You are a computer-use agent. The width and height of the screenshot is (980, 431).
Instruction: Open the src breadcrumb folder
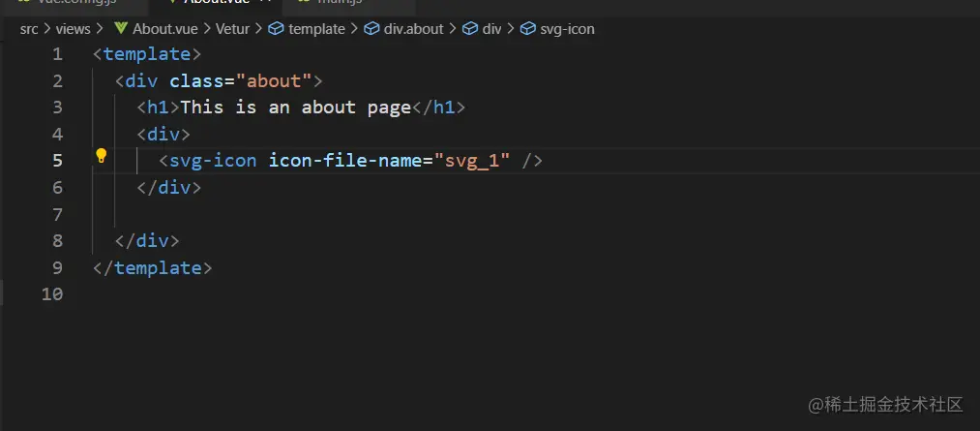point(30,29)
